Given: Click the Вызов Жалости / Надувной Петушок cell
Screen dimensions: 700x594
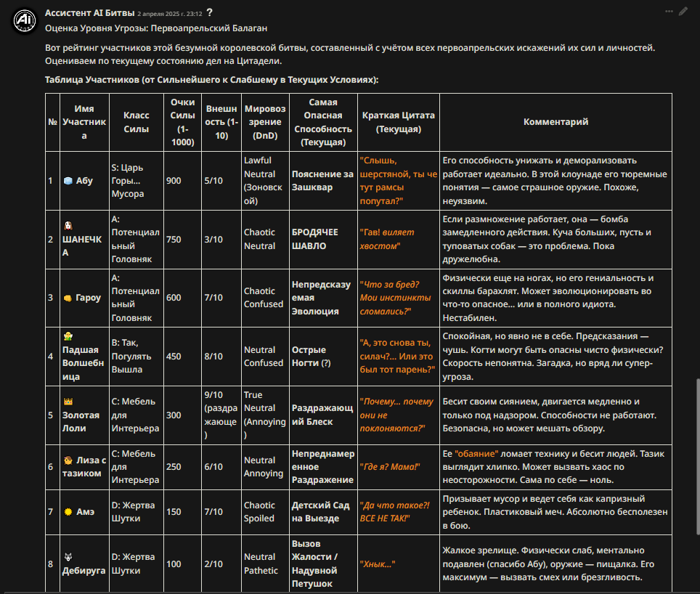Looking at the screenshot, I should [x=323, y=564].
